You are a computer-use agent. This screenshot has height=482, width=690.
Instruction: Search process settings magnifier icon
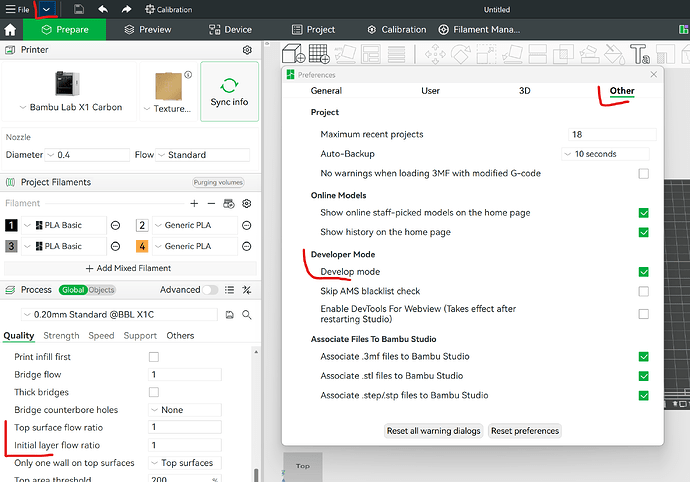(x=247, y=315)
